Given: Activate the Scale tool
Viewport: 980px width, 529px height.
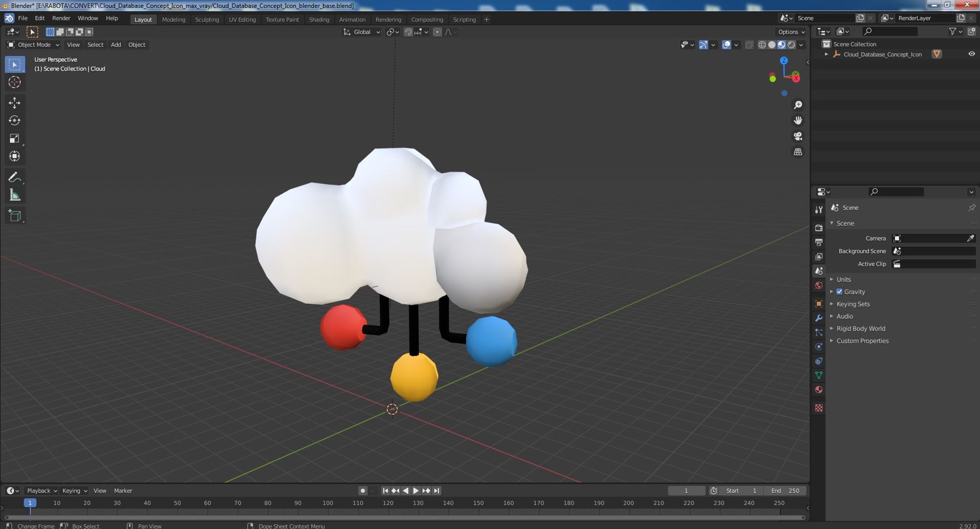Looking at the screenshot, I should (14, 138).
